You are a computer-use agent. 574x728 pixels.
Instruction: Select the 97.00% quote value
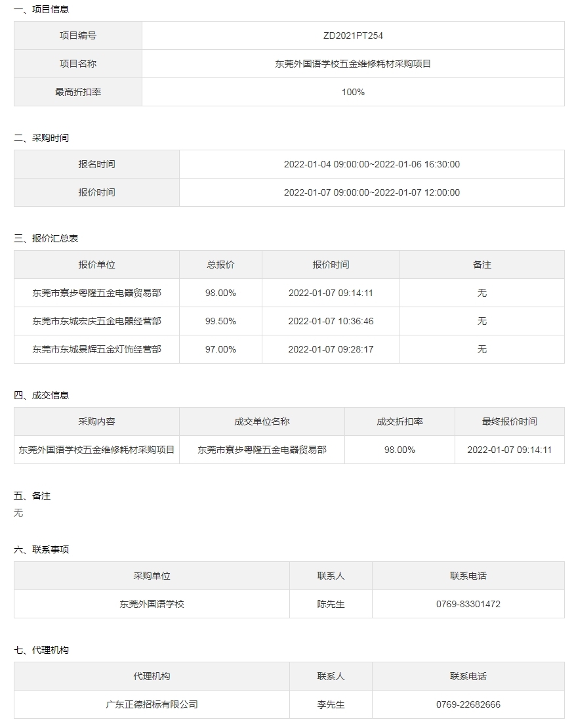221,349
